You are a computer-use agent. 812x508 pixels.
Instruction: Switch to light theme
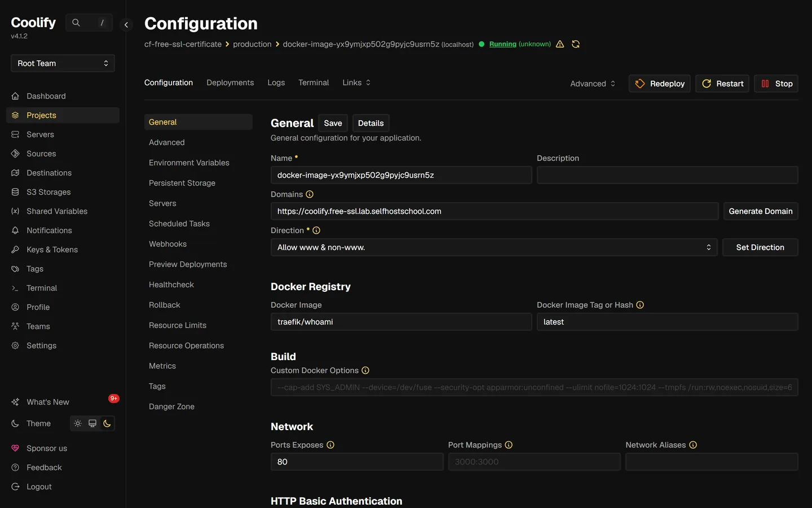click(x=78, y=423)
